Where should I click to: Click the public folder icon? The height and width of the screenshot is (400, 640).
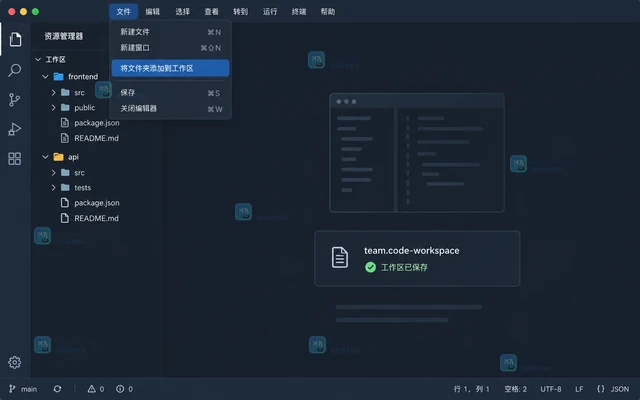pos(65,107)
